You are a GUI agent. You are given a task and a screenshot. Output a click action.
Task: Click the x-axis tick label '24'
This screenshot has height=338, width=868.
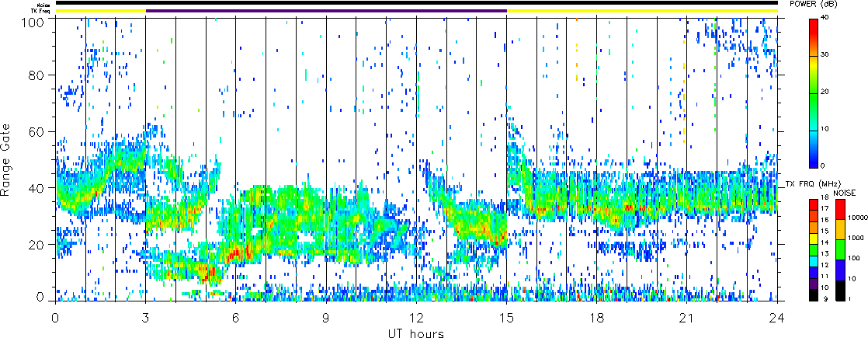point(777,318)
